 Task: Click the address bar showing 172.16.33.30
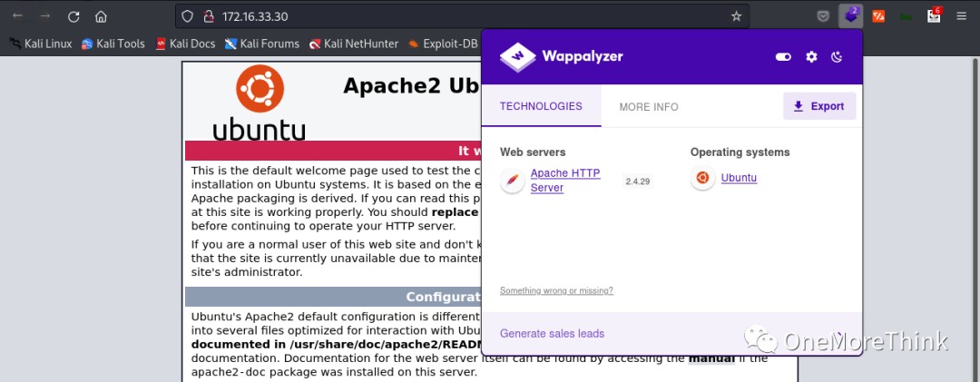[463, 16]
